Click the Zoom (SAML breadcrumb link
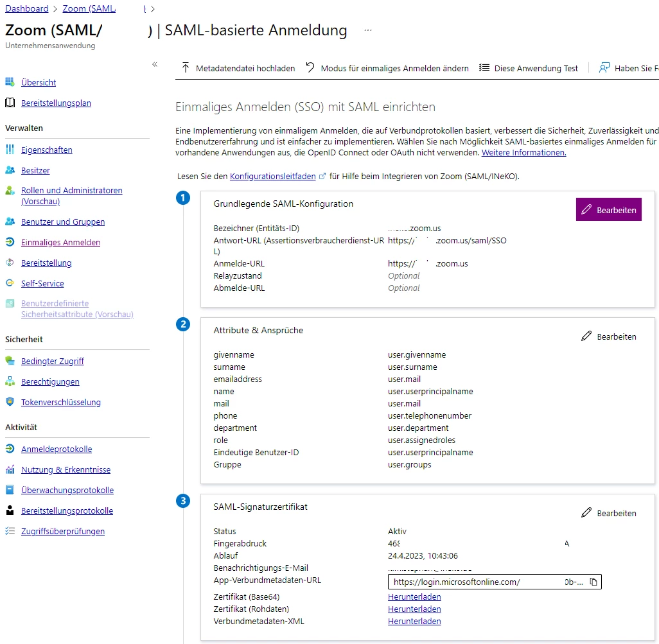The width and height of the screenshot is (659, 644). coord(89,8)
